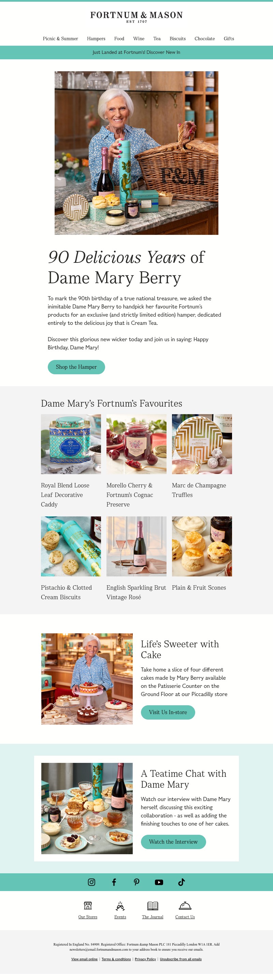
Task: Open the Royal Blend Loose Leaf Caddy thumbnail
Action: (x=71, y=444)
